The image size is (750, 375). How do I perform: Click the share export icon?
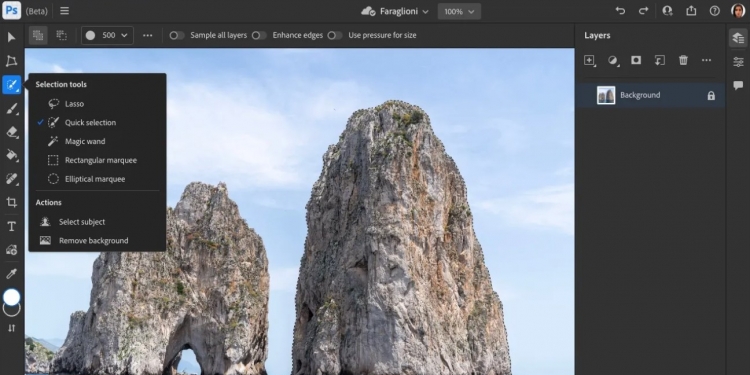tap(691, 11)
